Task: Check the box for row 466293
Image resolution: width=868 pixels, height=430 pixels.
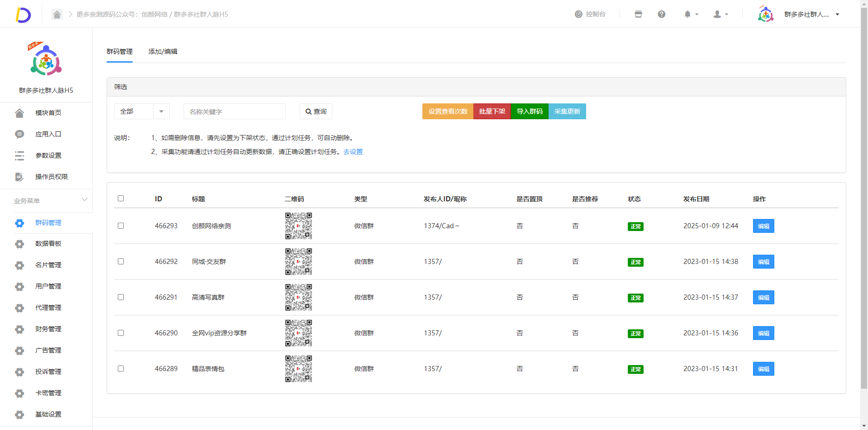Action: pos(121,226)
